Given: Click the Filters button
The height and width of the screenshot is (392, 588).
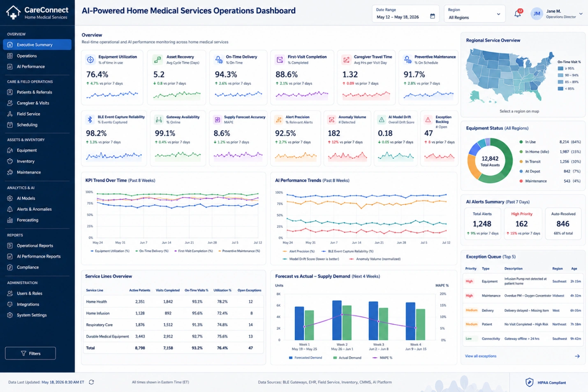Looking at the screenshot, I should click(30, 353).
